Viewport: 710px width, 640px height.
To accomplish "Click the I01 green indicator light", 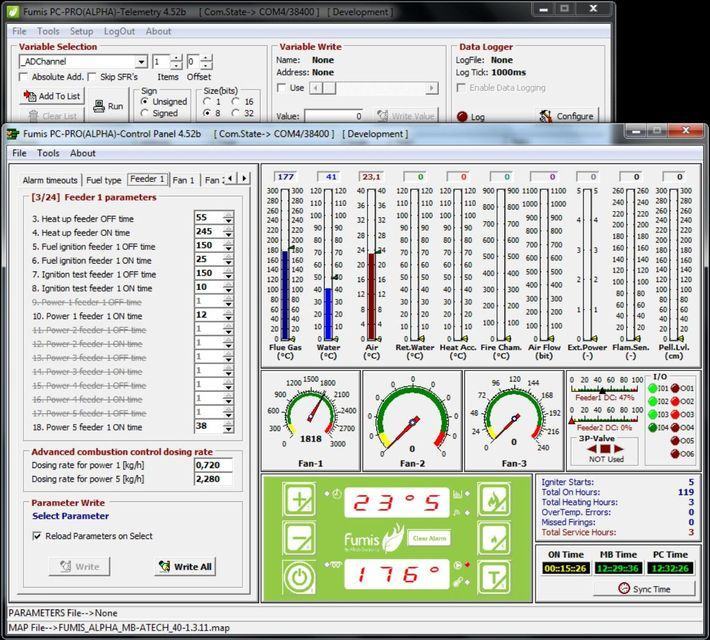I will click(x=652, y=388).
